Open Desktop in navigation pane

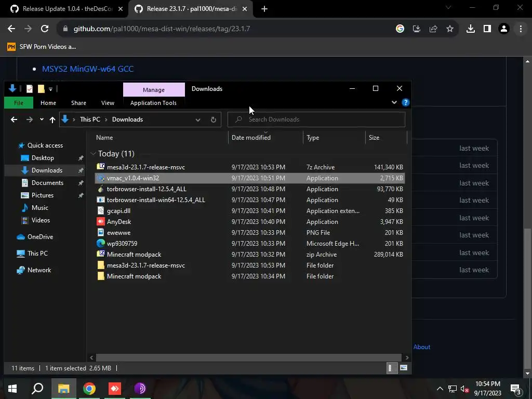pyautogui.click(x=43, y=158)
